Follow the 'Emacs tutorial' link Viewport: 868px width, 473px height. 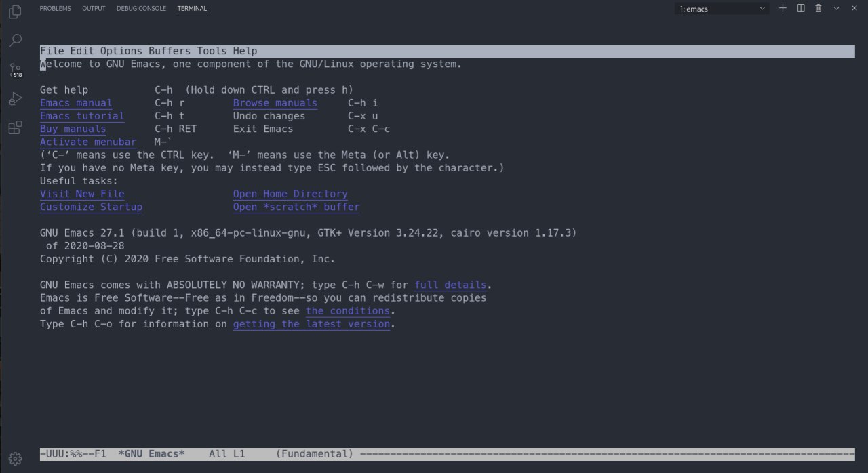pos(82,116)
